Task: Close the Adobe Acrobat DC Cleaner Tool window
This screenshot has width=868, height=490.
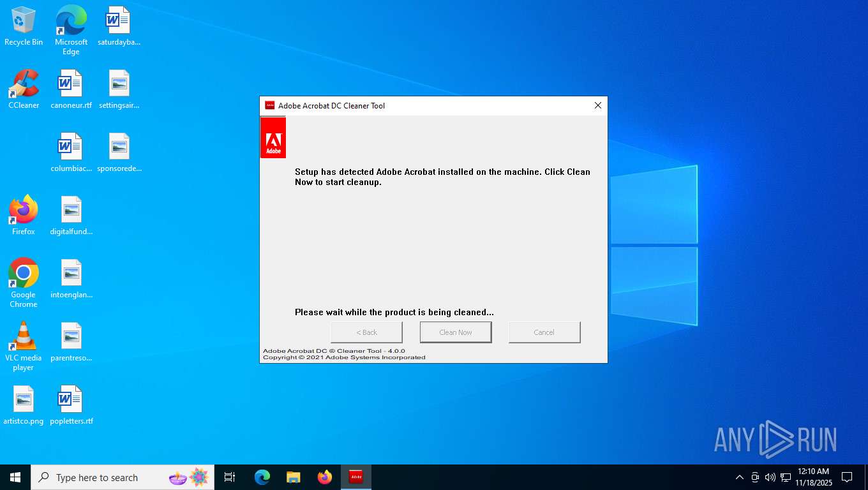Action: pyautogui.click(x=598, y=105)
